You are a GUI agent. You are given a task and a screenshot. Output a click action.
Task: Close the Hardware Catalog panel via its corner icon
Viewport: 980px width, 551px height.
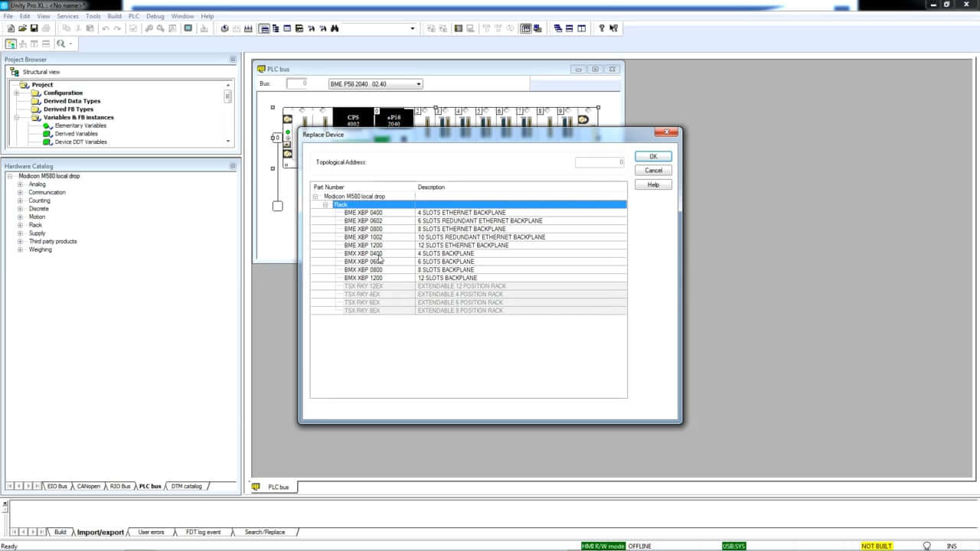click(x=233, y=166)
